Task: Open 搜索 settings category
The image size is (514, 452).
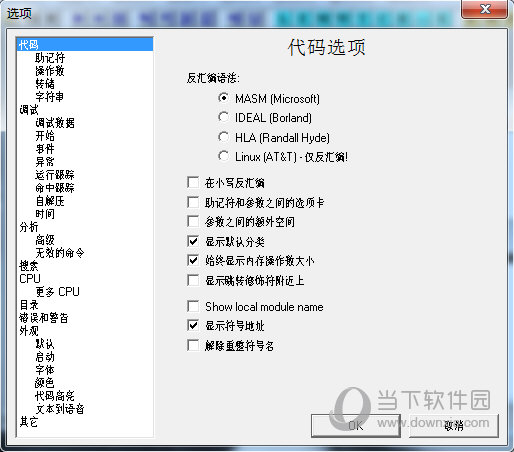Action: [29, 266]
